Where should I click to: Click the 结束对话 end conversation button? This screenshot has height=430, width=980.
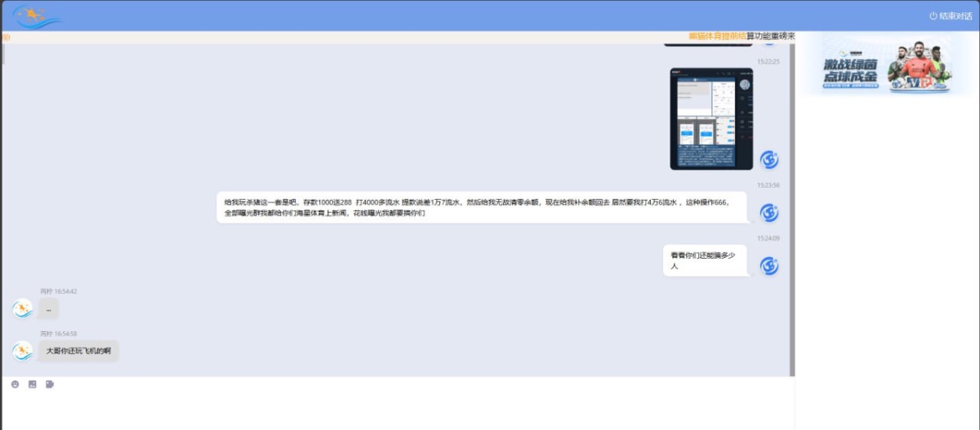click(951, 16)
